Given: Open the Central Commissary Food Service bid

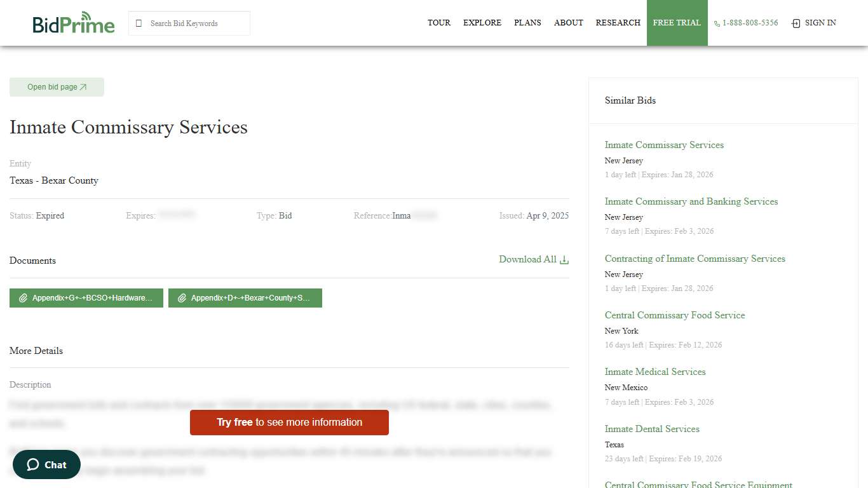Looking at the screenshot, I should tap(675, 315).
